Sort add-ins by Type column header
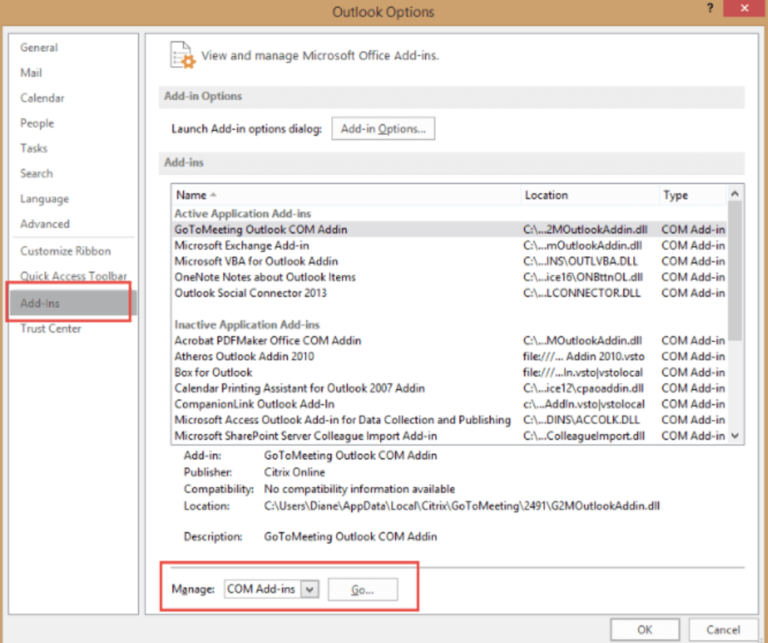 693,195
